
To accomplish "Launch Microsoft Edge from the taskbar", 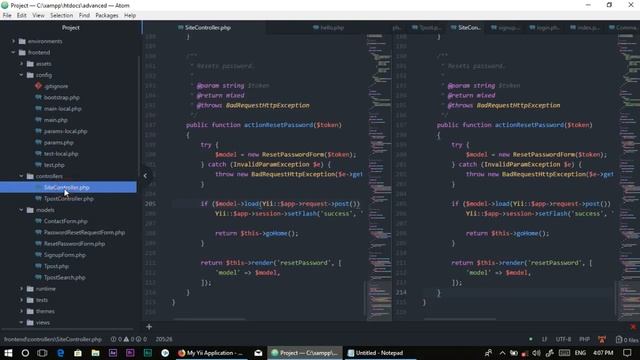I will point(60,353).
